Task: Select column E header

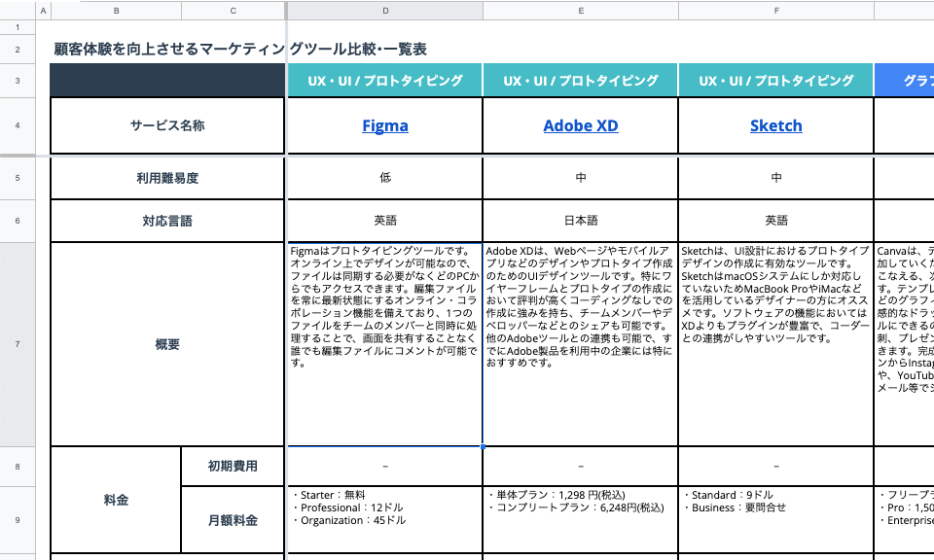Action: coord(581,11)
